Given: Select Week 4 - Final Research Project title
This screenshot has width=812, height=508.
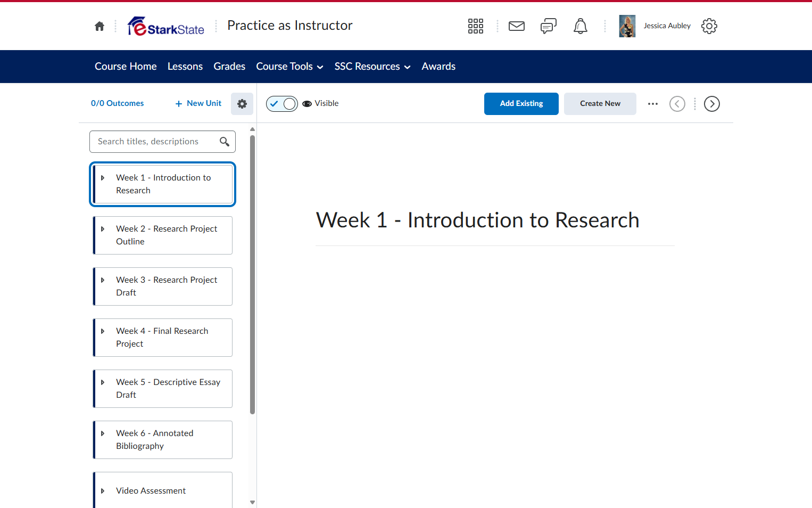Looking at the screenshot, I should tap(162, 338).
